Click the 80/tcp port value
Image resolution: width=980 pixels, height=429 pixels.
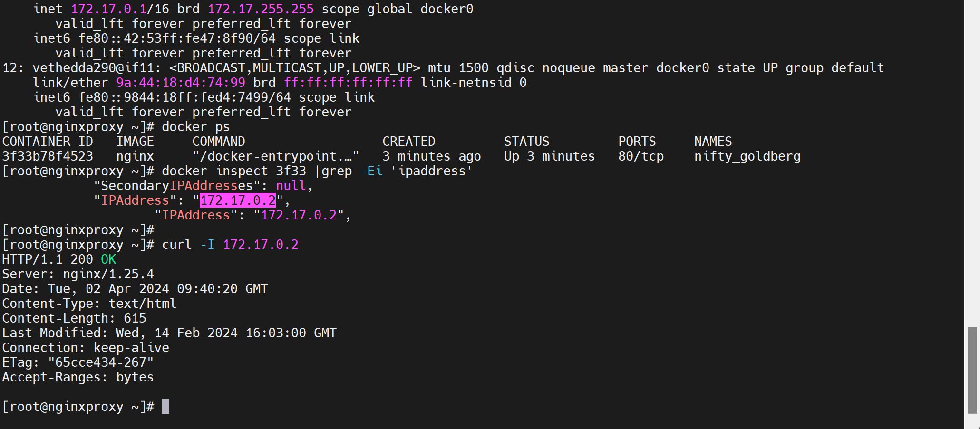640,156
